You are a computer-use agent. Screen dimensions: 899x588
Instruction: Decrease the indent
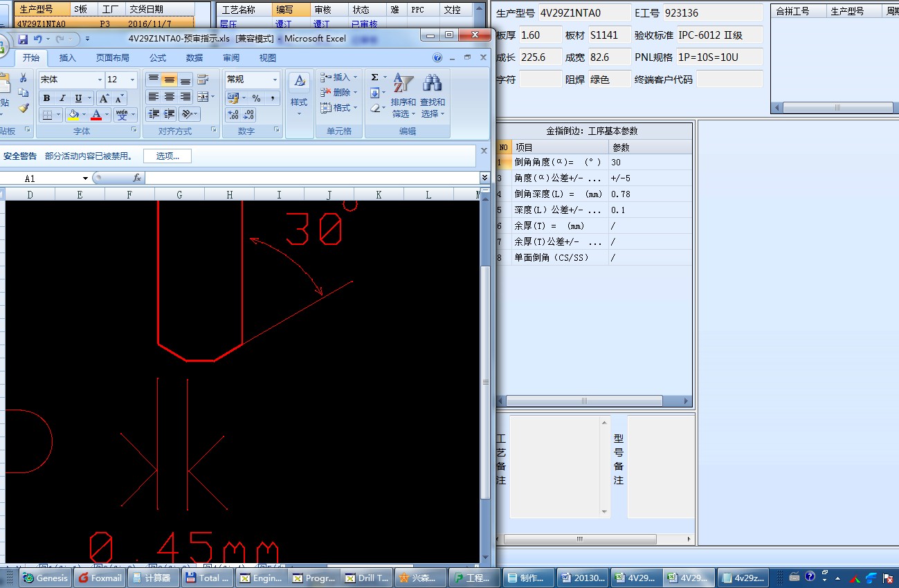pyautogui.click(x=154, y=114)
